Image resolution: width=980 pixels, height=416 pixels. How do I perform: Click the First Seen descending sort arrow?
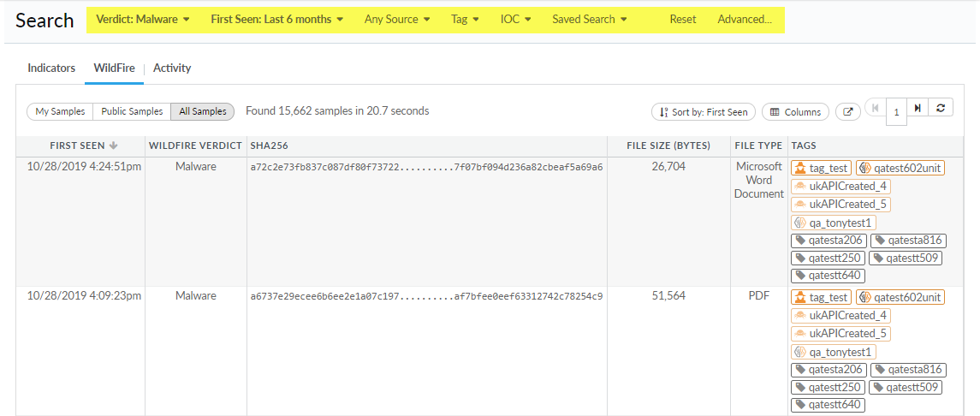point(113,146)
